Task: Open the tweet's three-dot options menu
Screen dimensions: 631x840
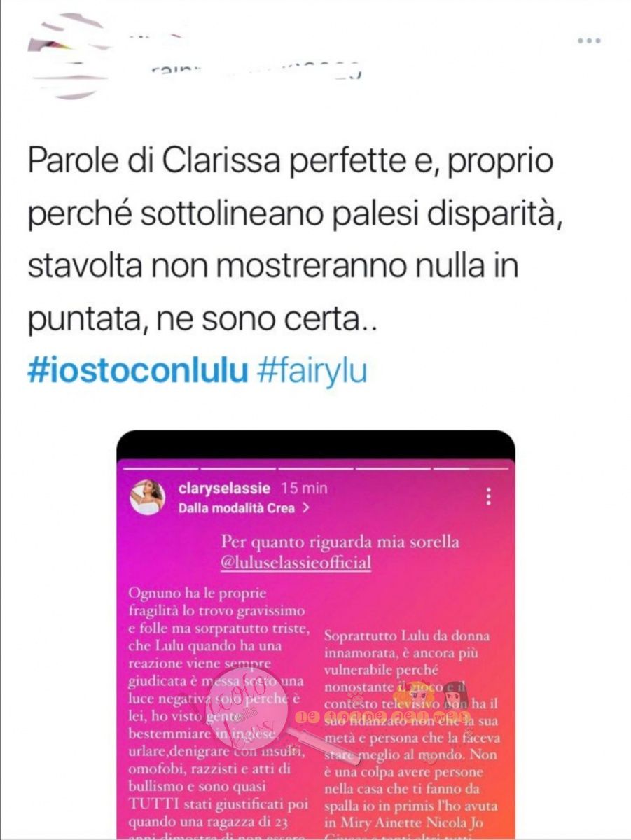Action: 590,41
